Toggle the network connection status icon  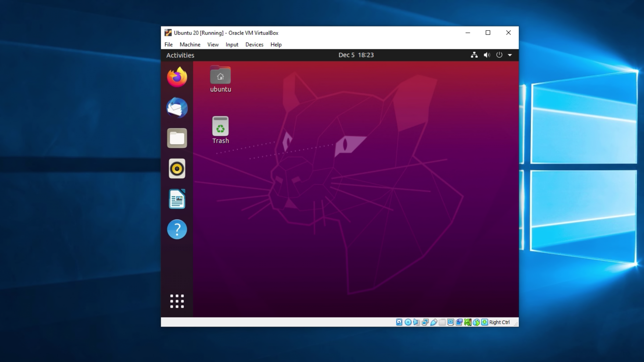(x=474, y=55)
